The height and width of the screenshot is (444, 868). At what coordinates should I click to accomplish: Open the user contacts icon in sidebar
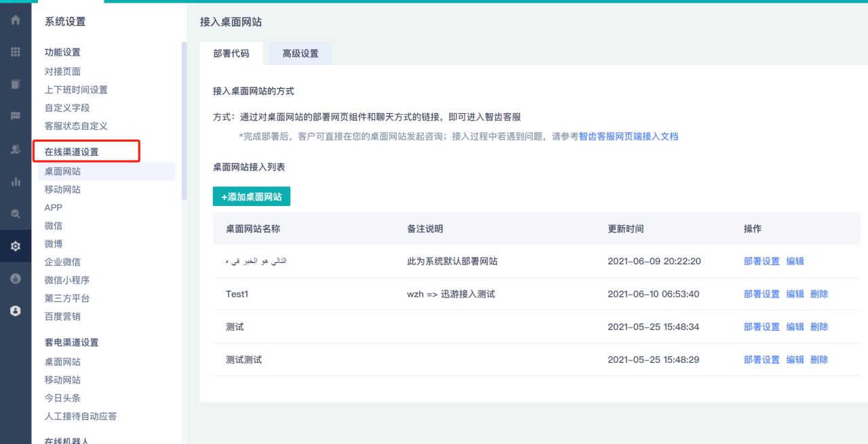pos(15,149)
